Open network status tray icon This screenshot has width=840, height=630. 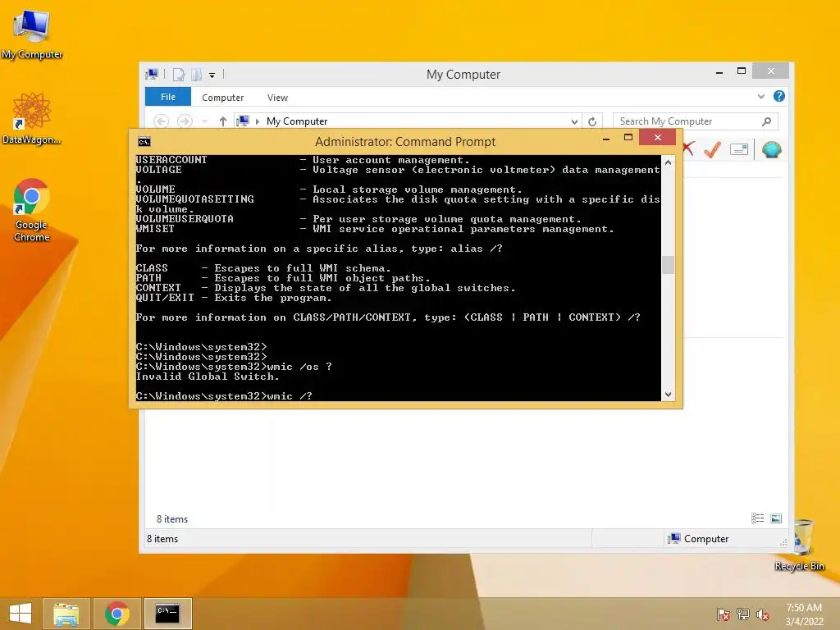click(x=743, y=614)
